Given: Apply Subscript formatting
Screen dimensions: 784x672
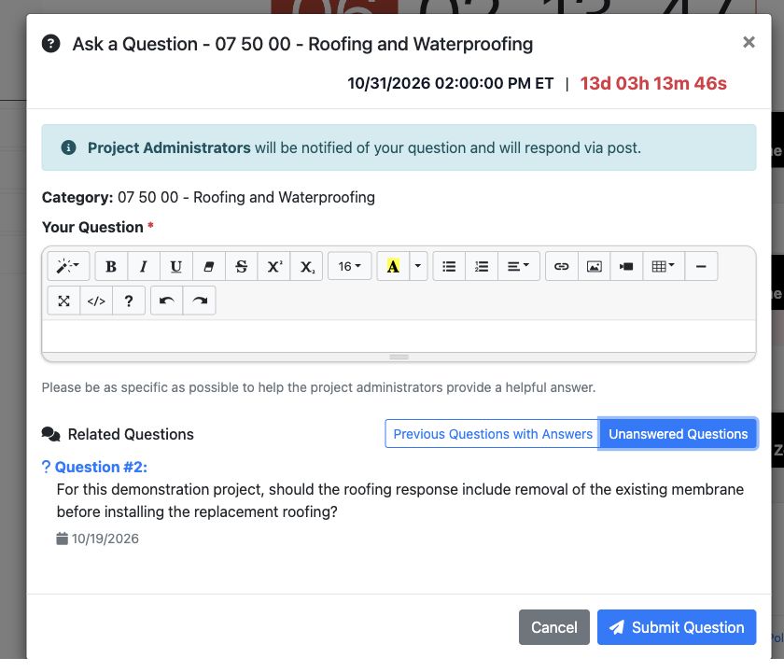Looking at the screenshot, I should tap(306, 266).
